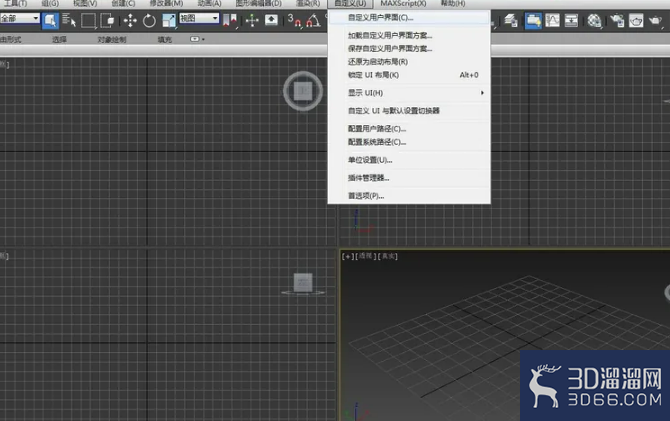
Task: Toggle 锁定 UI 布局(K) in the menu
Action: pyautogui.click(x=409, y=75)
